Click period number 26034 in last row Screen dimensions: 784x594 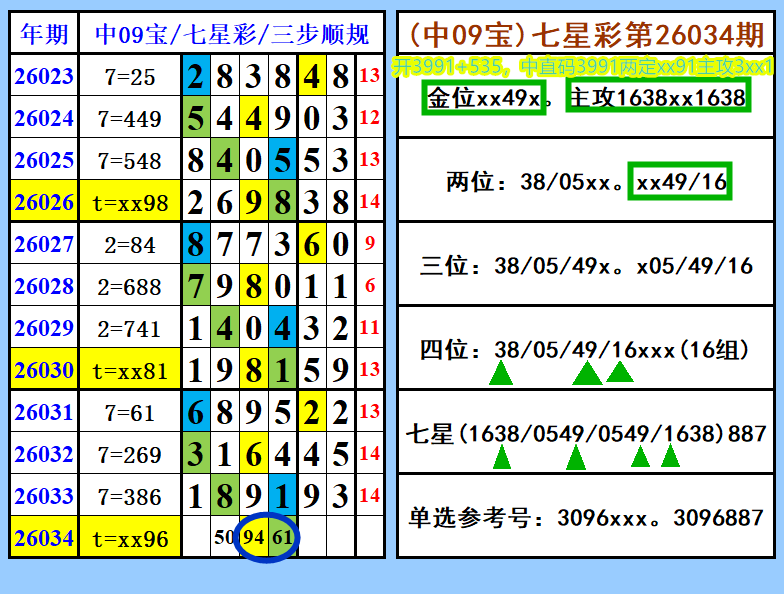pyautogui.click(x=44, y=538)
